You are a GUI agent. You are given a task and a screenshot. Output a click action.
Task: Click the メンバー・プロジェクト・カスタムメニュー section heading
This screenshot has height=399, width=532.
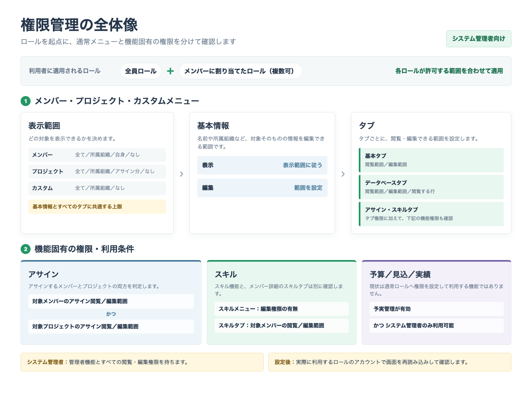tap(117, 101)
